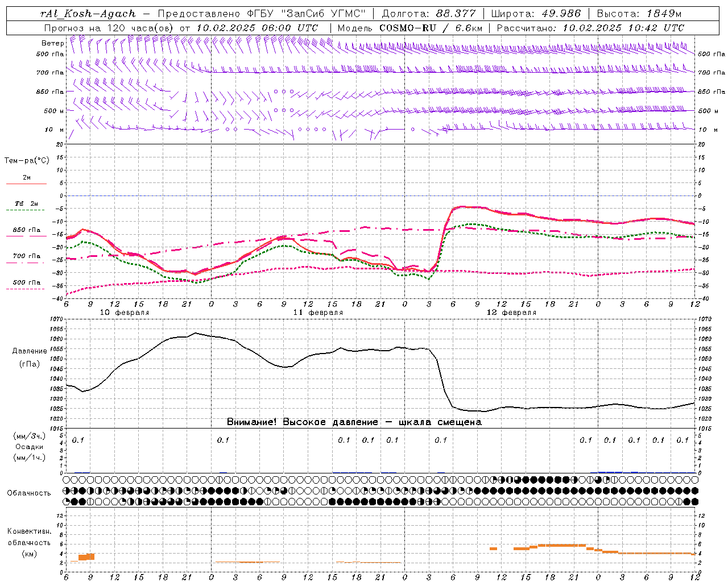728x582 pixels.
Task: Click the Конвективн. convective cloud label
Action: tap(29, 531)
